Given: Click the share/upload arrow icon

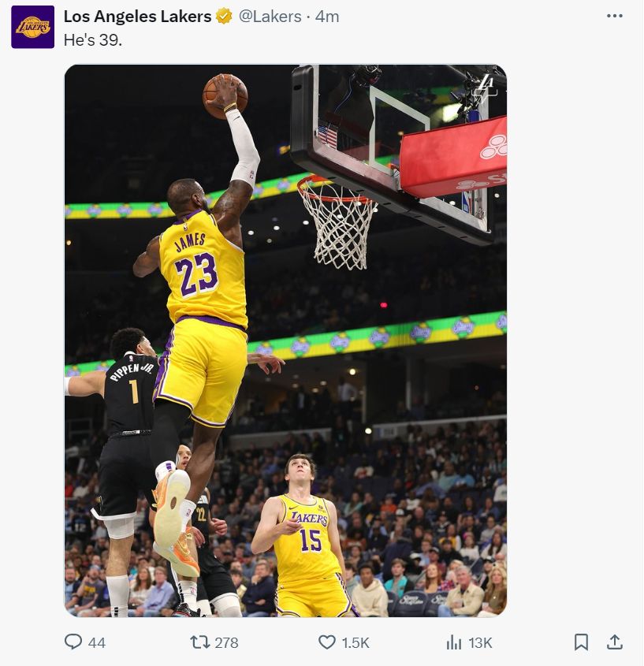Looking at the screenshot, I should coord(615,642).
